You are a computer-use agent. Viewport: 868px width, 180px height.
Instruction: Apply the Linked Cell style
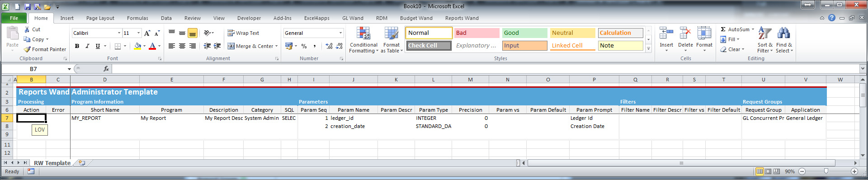(572, 46)
